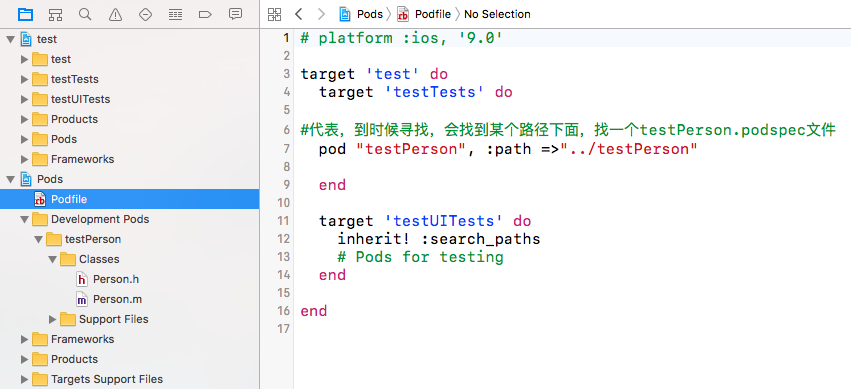Collapse the Pods project root
851x389 pixels.
11,179
